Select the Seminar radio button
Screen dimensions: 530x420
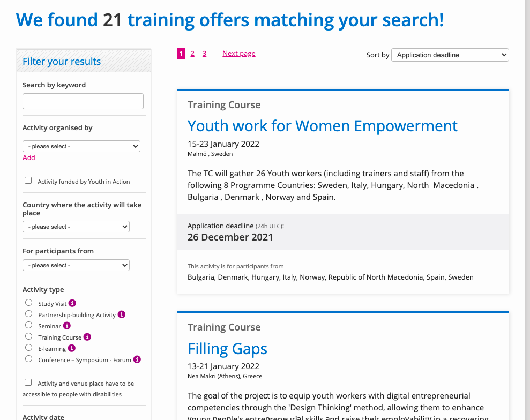[x=29, y=325]
